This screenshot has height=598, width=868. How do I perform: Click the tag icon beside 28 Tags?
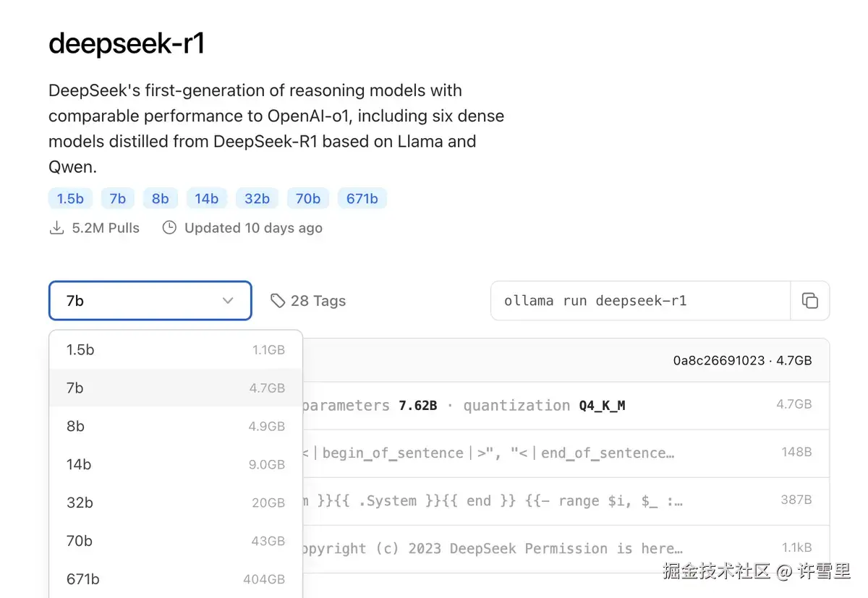pyautogui.click(x=278, y=301)
